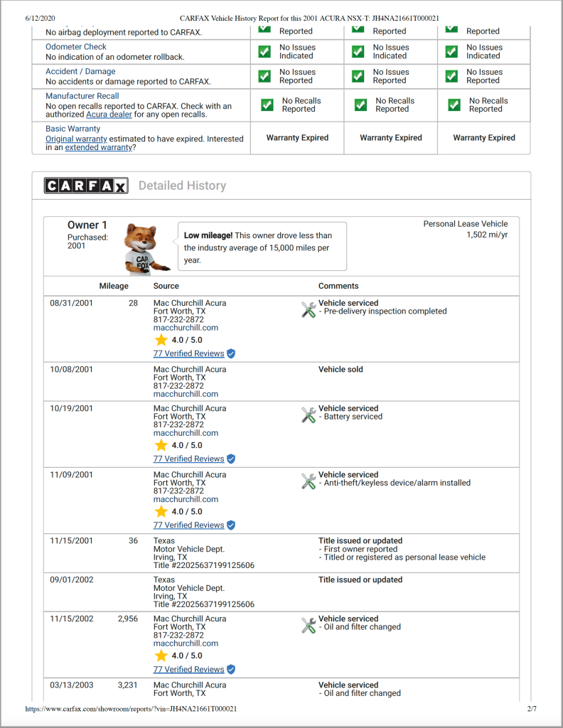The image size is (563, 728).
Task: Click the CARFAX logo in Detailed History
Action: (x=86, y=186)
